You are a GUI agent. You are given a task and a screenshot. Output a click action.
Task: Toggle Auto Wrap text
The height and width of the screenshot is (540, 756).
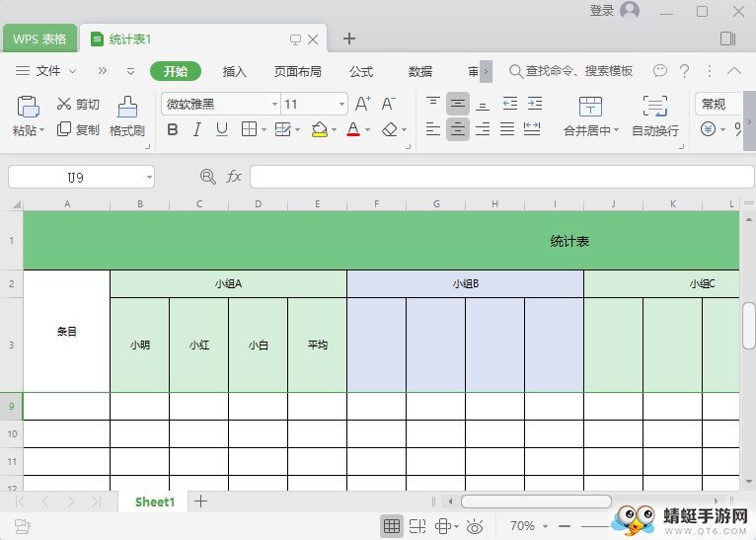(x=654, y=116)
